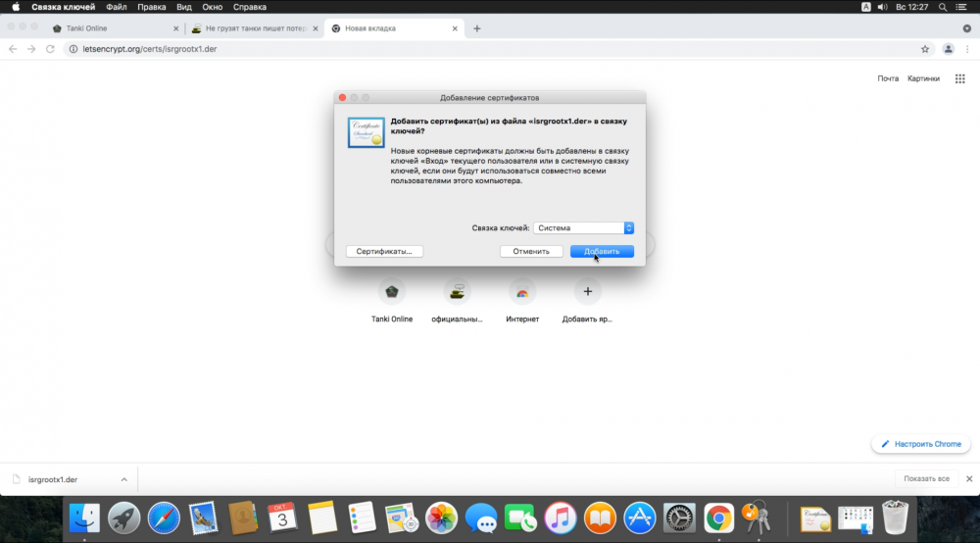Viewport: 980px width, 543px height.
Task: Expand the Связка ключей dropdown showing Система
Action: pos(583,228)
